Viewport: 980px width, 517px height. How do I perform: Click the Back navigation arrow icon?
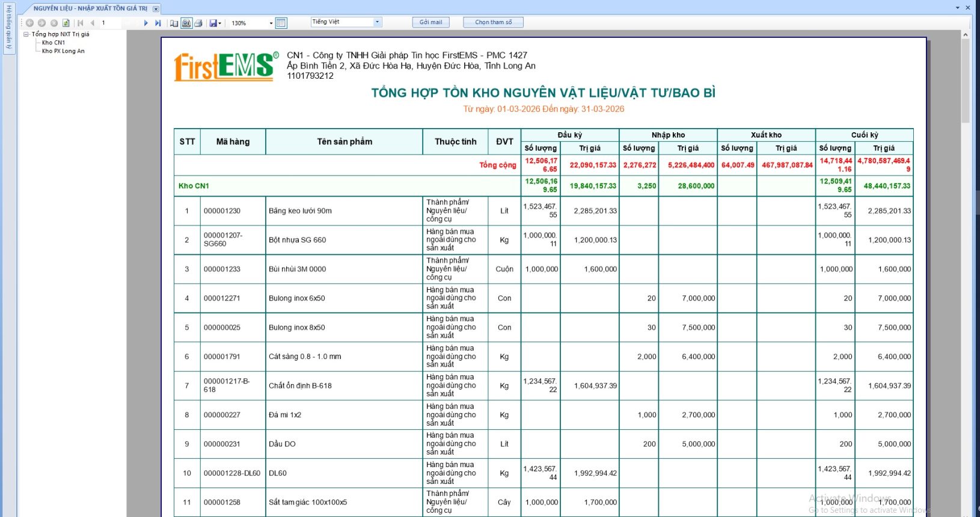tap(29, 23)
